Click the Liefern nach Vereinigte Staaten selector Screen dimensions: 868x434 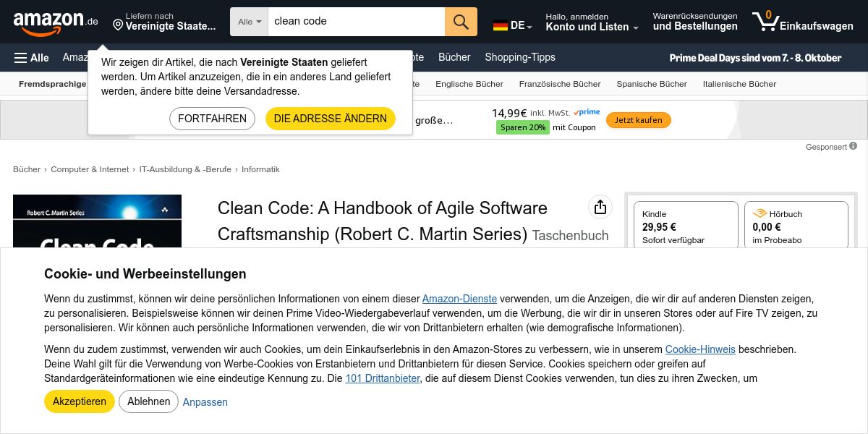pos(165,22)
